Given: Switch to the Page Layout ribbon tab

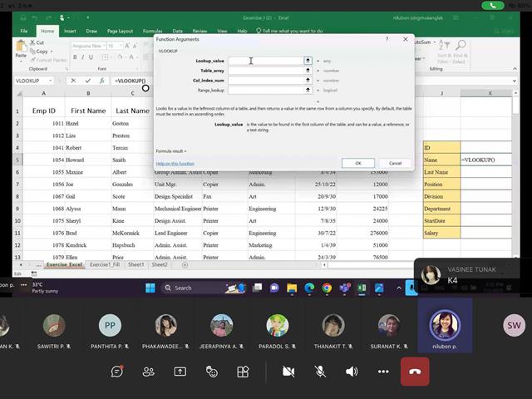Looking at the screenshot, I should pos(120,31).
